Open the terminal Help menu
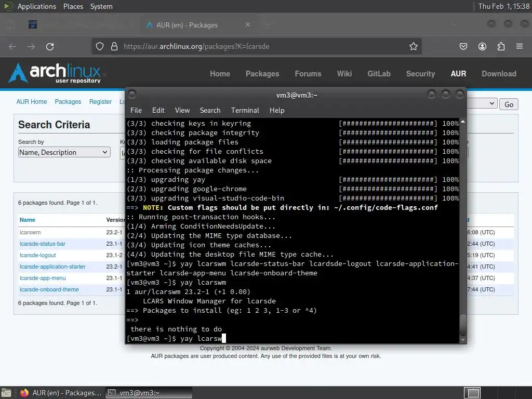 (277, 110)
